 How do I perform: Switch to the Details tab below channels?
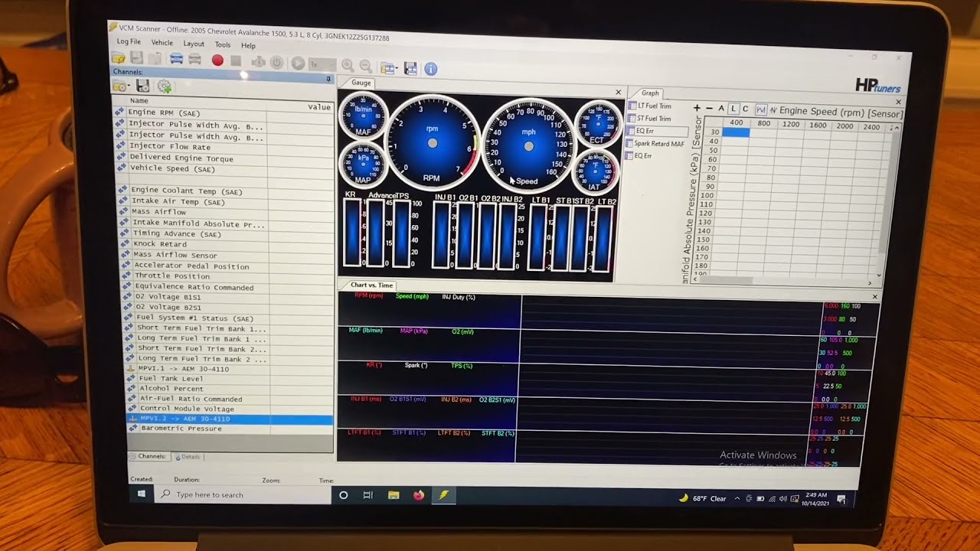pos(188,457)
